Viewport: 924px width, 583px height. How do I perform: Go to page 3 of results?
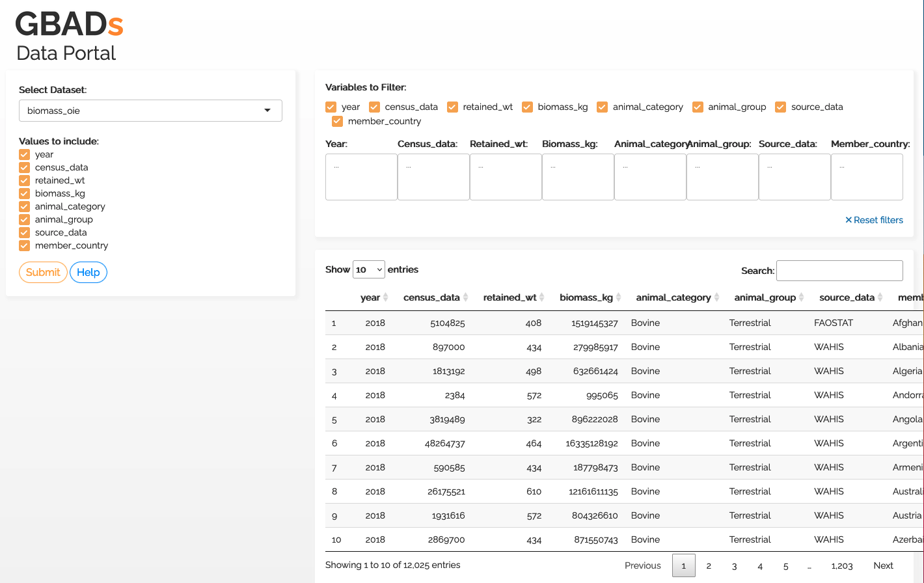pos(734,565)
